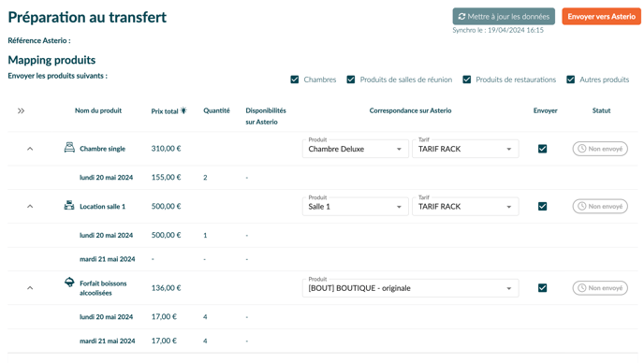Click the Quantité column header
644x363 pixels.
click(216, 110)
